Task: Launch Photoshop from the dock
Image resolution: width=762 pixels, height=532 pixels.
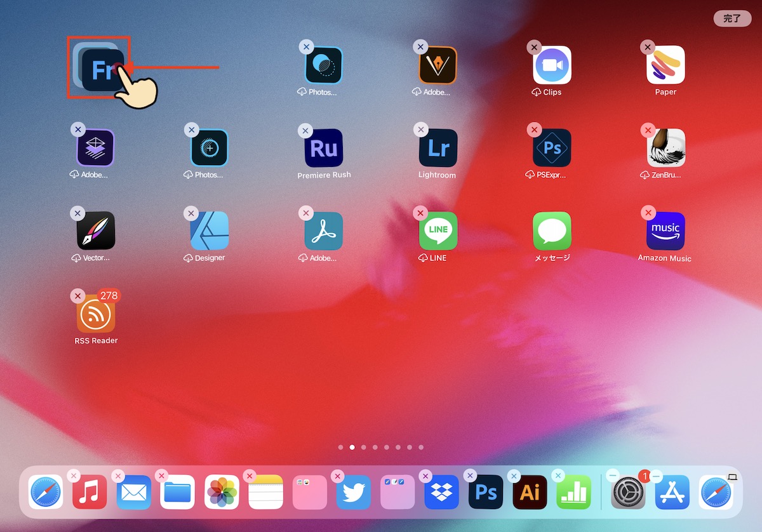Action: (x=486, y=492)
